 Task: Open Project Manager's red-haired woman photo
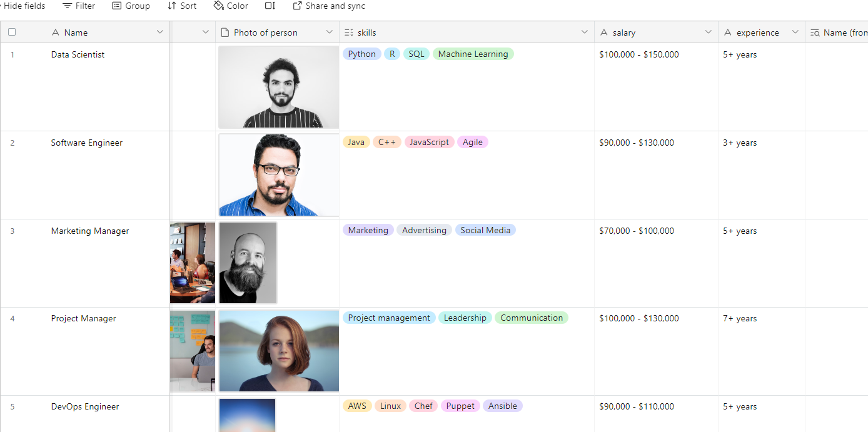pos(279,351)
